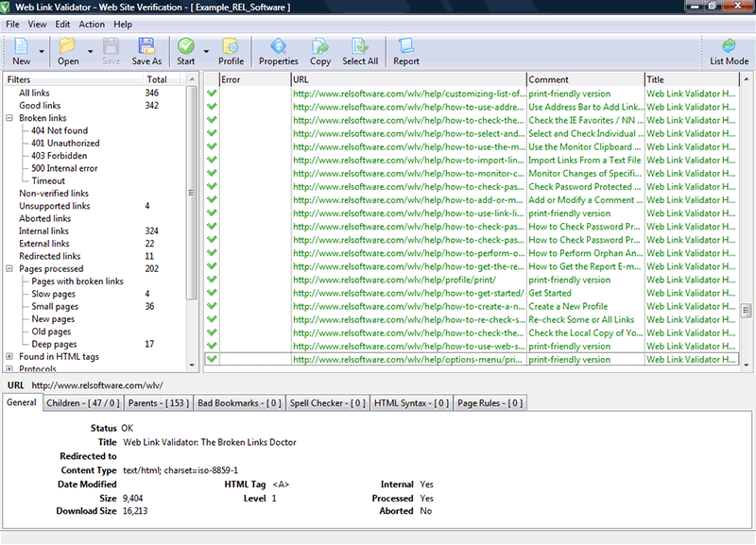Select the External links filter
Image resolution: width=756 pixels, height=545 pixels.
coord(43,244)
